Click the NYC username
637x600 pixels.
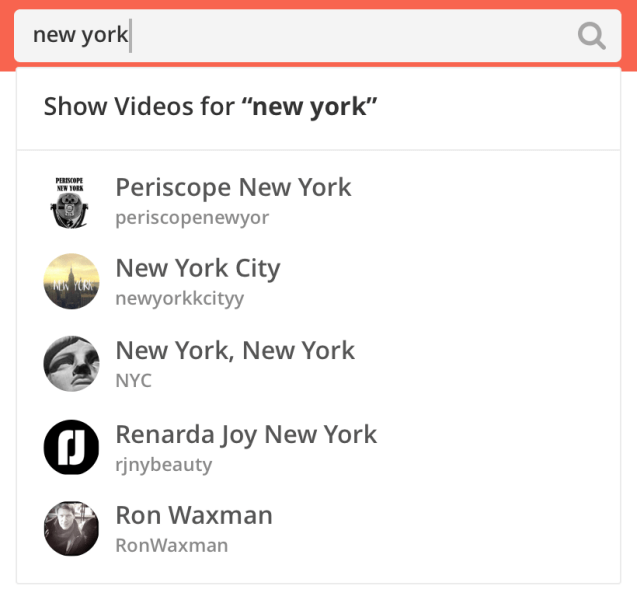[x=133, y=381]
